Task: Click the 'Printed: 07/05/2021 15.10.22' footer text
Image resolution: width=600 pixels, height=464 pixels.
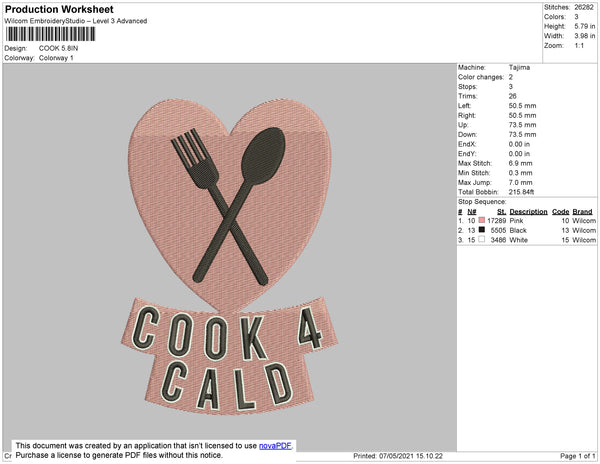Action: coord(398,456)
